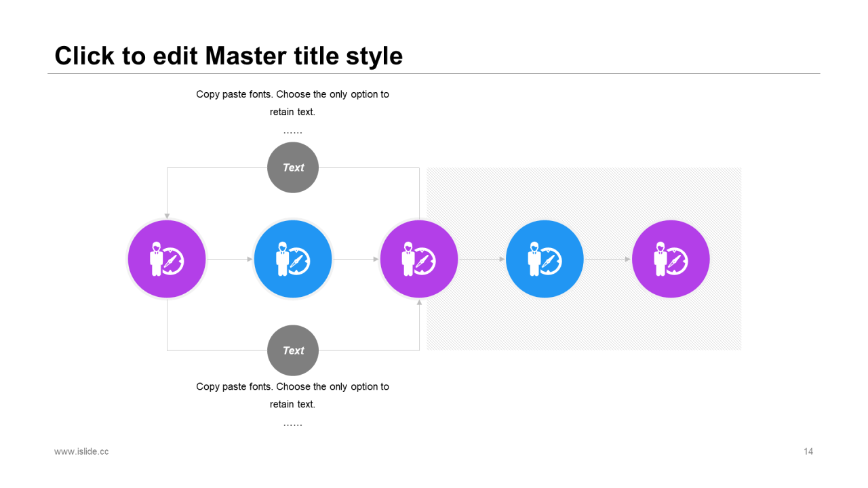Click the ellipsis under the bottom text block
This screenshot has width=868, height=488.
[x=292, y=424]
